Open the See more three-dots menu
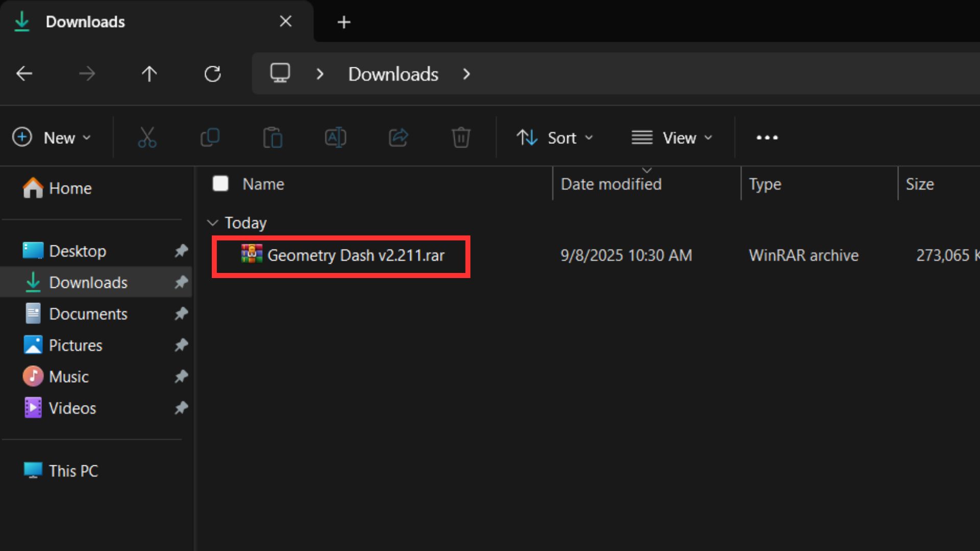 (x=767, y=137)
